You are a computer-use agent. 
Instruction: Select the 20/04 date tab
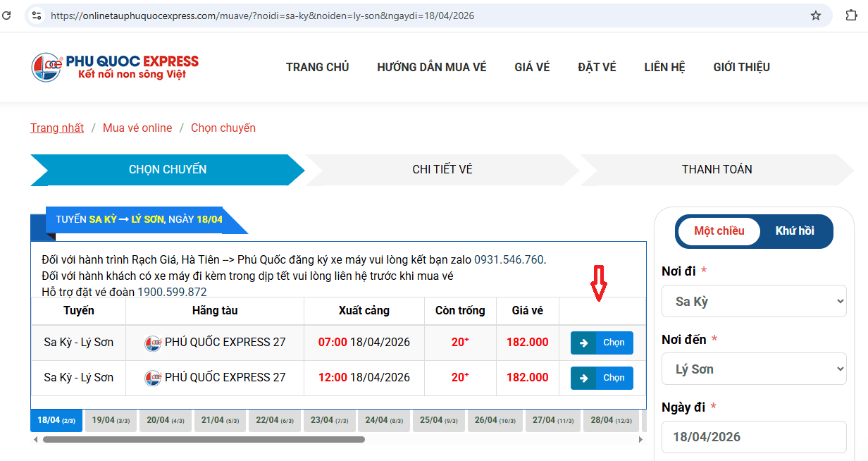(166, 420)
